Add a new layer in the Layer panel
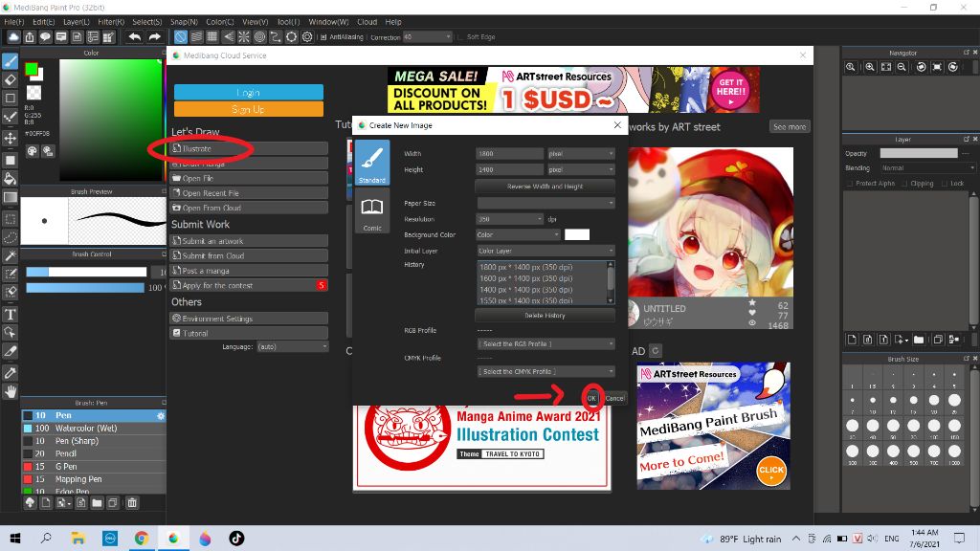980x551 pixels. pyautogui.click(x=851, y=340)
